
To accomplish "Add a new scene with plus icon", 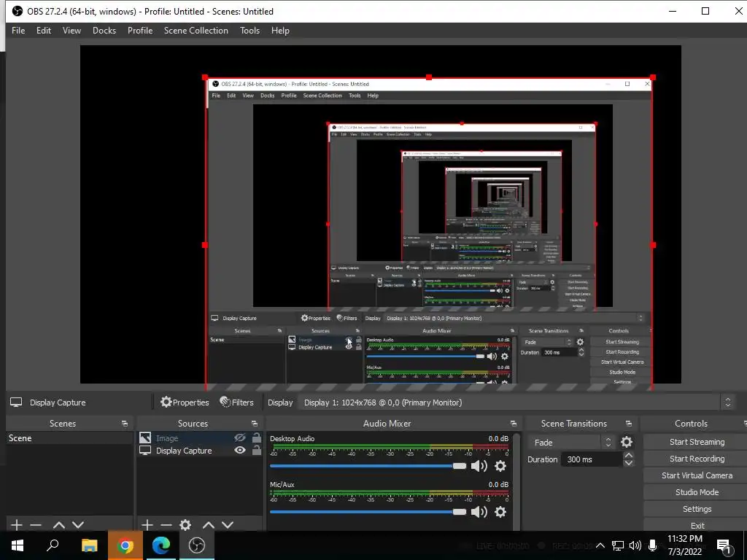I will pyautogui.click(x=17, y=525).
